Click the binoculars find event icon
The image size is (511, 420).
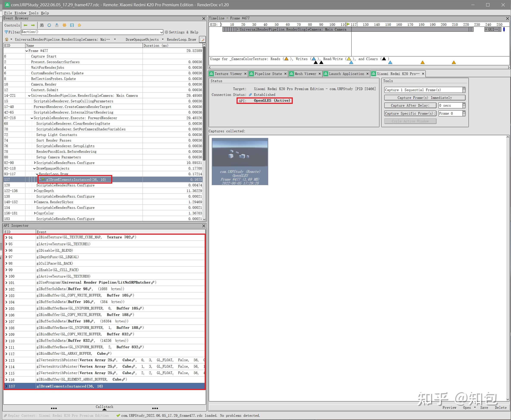(42, 25)
